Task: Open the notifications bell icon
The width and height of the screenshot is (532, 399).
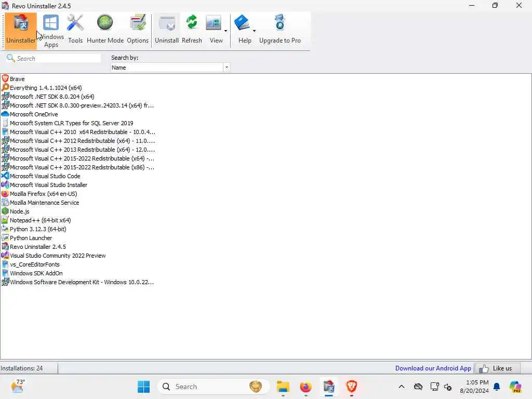Action: (x=497, y=387)
